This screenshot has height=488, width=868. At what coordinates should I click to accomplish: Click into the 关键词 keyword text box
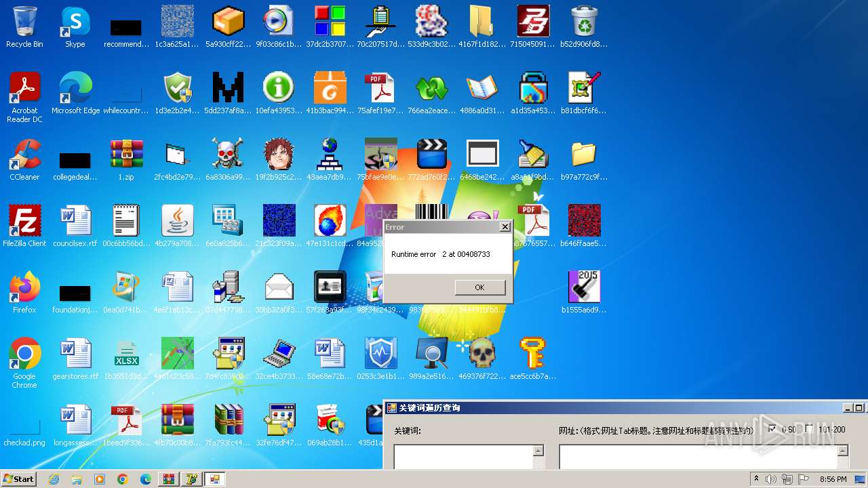click(464, 457)
